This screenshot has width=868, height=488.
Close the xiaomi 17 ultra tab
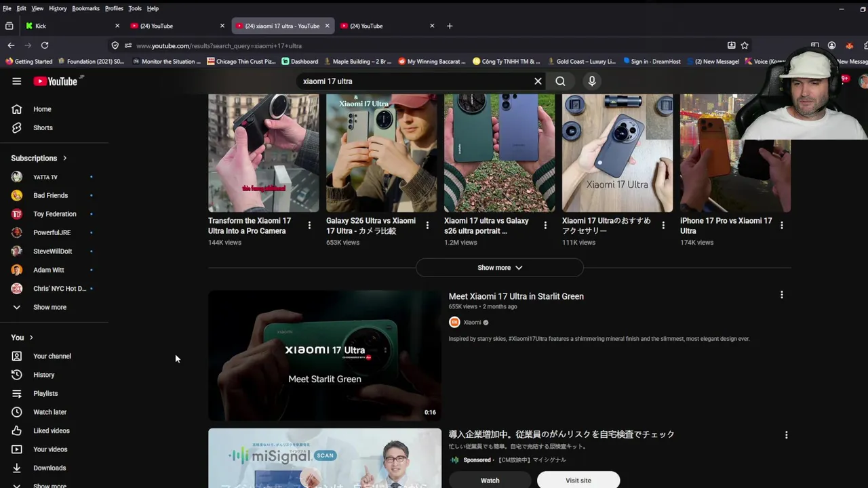point(327,26)
